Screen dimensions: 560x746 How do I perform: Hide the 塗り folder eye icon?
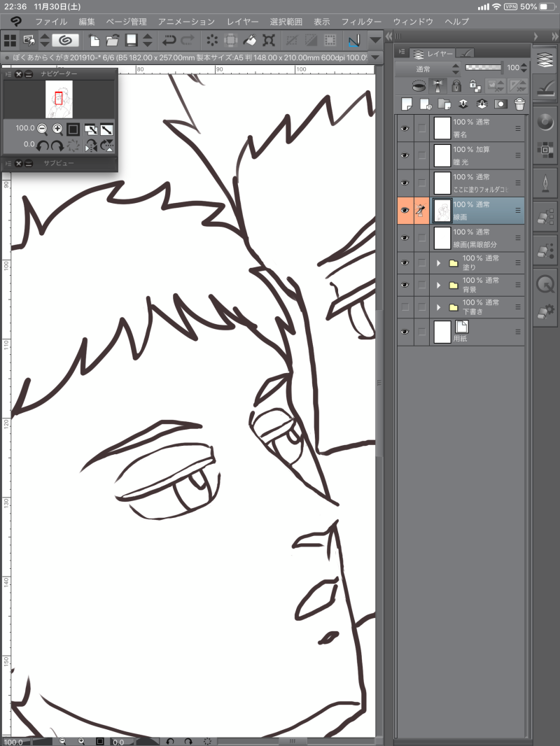point(405,262)
